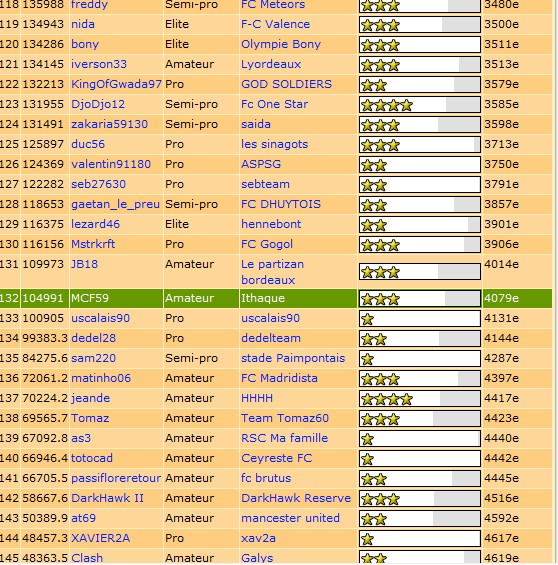The image size is (558, 565).
Task: Open the passifloreretour user link
Action: point(116,478)
